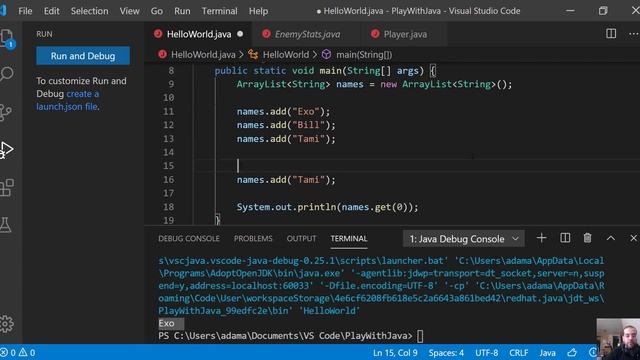The width and height of the screenshot is (640, 360).
Task: Open terminal selector Java Debug Console dropdown
Action: (464, 239)
